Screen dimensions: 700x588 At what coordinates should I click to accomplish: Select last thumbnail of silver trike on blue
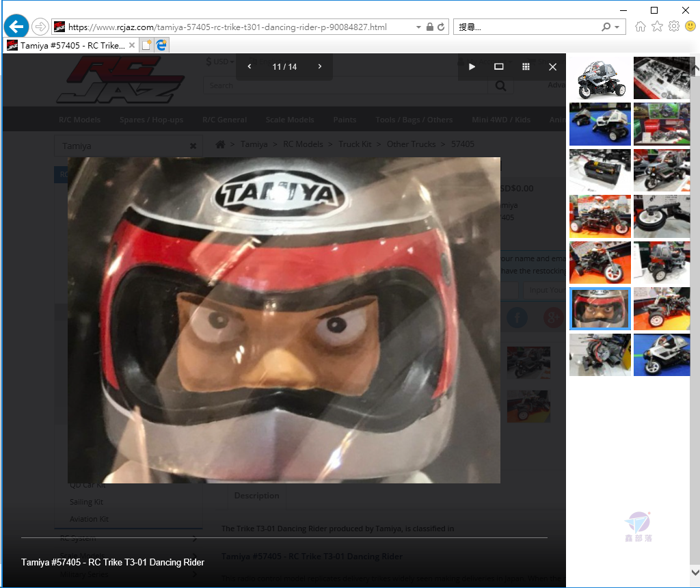tap(662, 355)
